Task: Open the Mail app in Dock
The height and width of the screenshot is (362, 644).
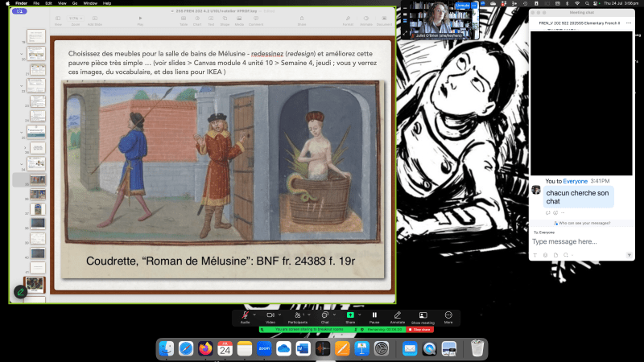Action: [409, 348]
